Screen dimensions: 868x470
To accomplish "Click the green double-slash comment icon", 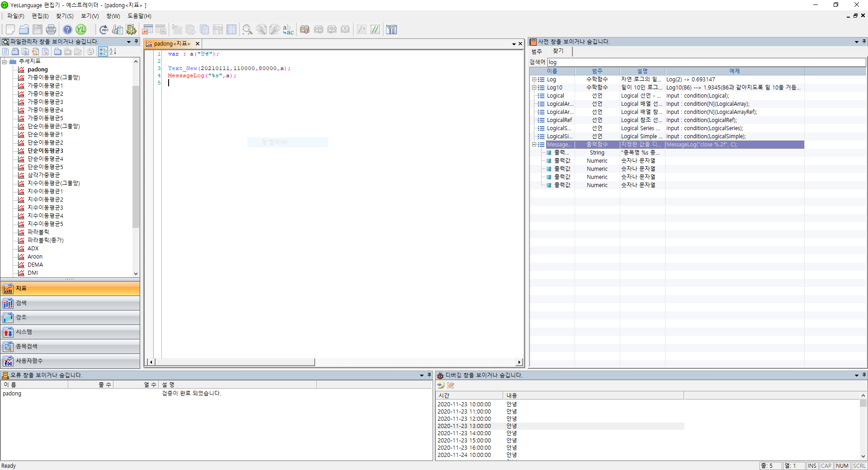I will coord(375,30).
